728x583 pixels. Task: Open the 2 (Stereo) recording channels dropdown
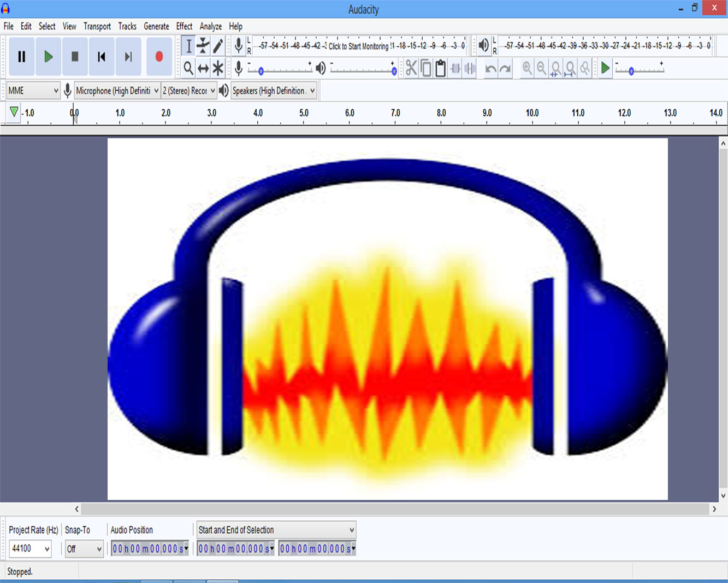(189, 91)
